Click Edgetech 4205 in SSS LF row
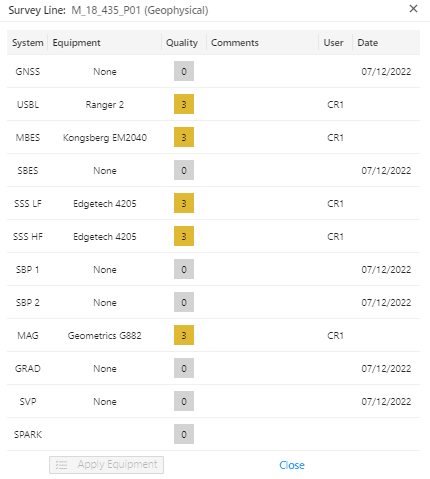The height and width of the screenshot is (479, 430). (105, 203)
